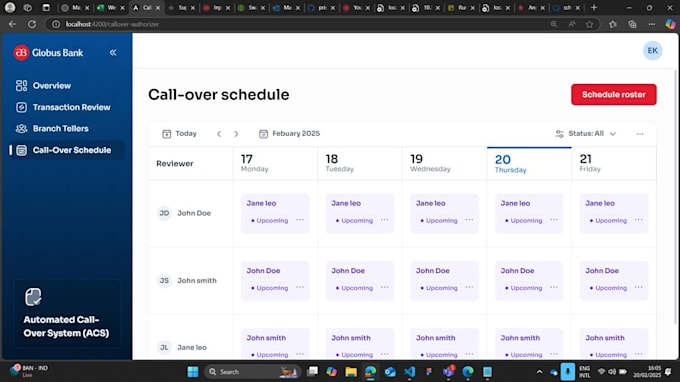Open options on Tuesday John Doe card
This screenshot has width=680, height=382.
[384, 287]
